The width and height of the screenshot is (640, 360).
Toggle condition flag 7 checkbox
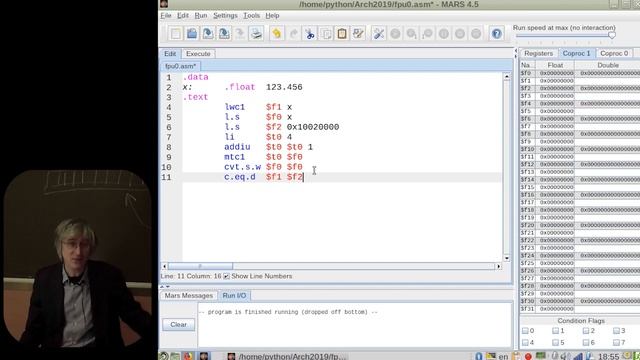[616, 342]
